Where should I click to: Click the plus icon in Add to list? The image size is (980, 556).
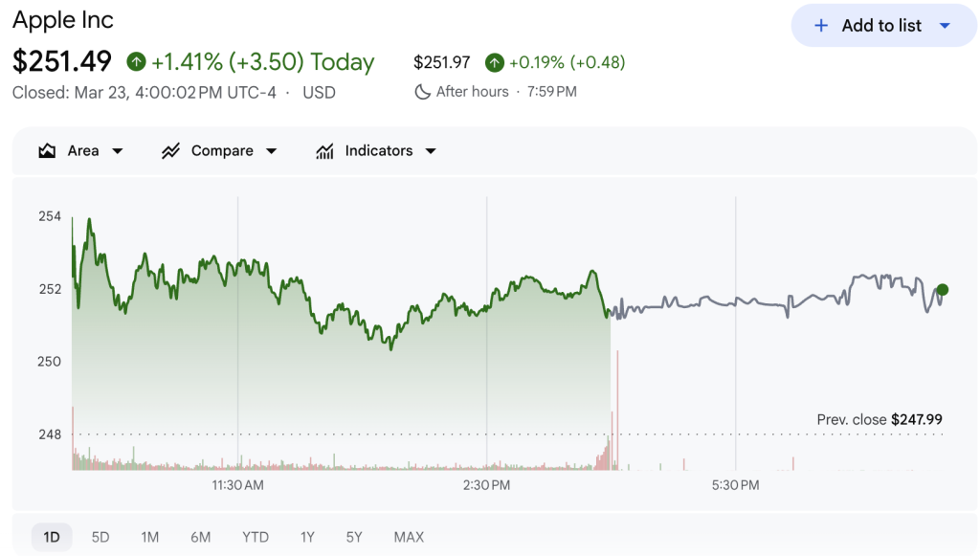(821, 26)
